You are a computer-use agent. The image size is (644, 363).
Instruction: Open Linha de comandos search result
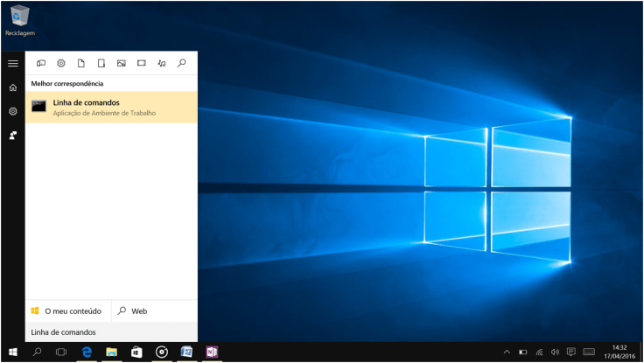111,107
